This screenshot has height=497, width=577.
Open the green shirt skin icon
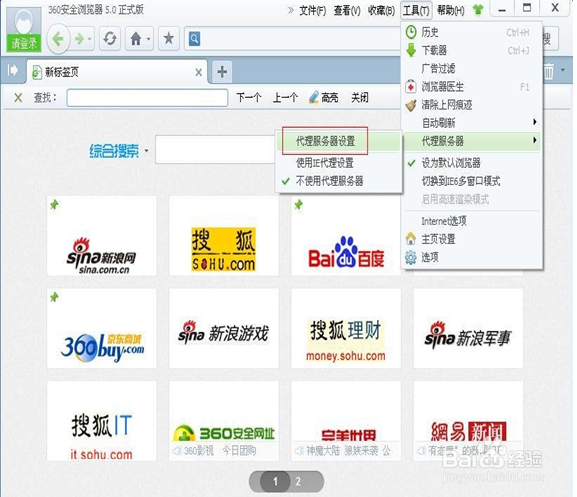[x=478, y=10]
